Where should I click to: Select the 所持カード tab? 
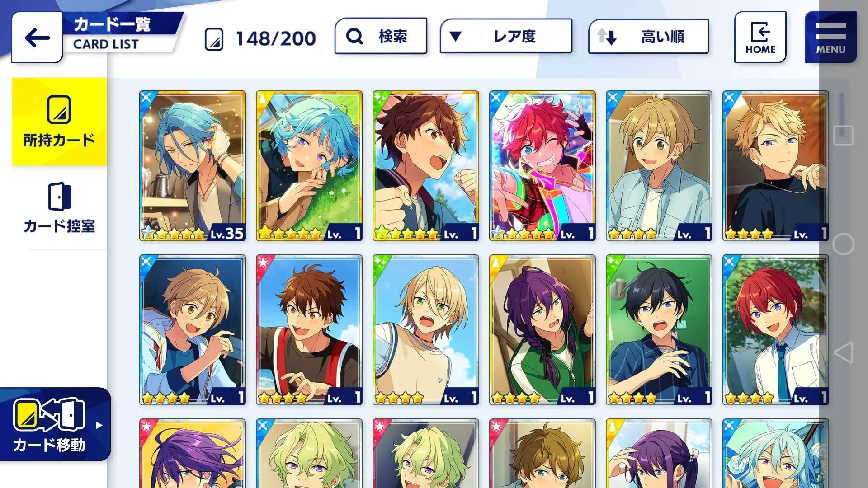59,122
